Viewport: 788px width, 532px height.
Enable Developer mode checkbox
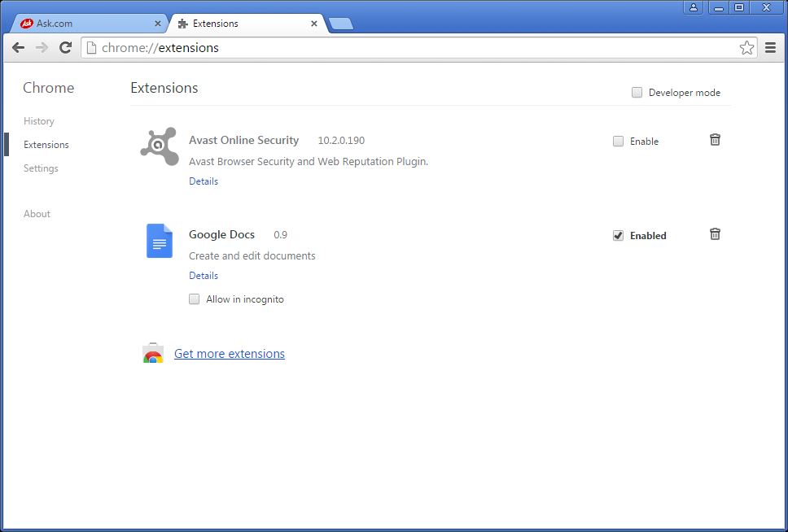(637, 93)
